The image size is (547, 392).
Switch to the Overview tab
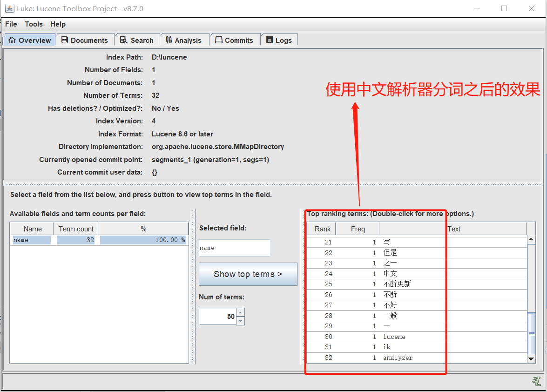point(30,40)
